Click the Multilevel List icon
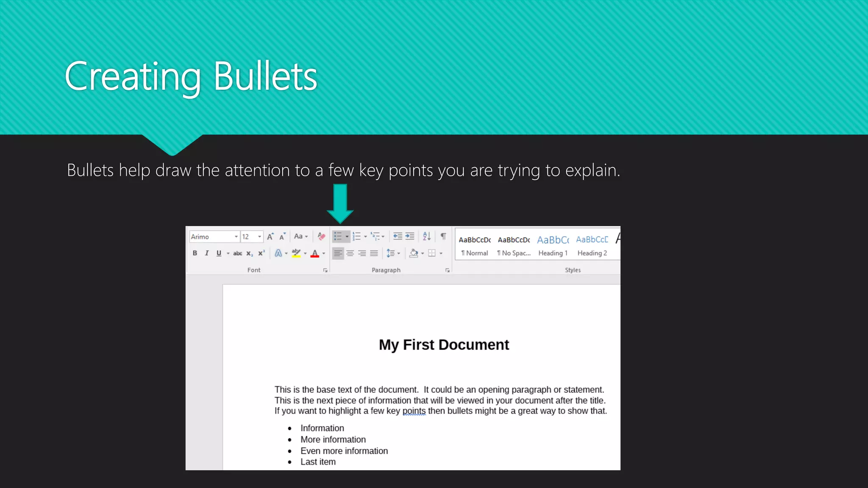 coord(376,236)
